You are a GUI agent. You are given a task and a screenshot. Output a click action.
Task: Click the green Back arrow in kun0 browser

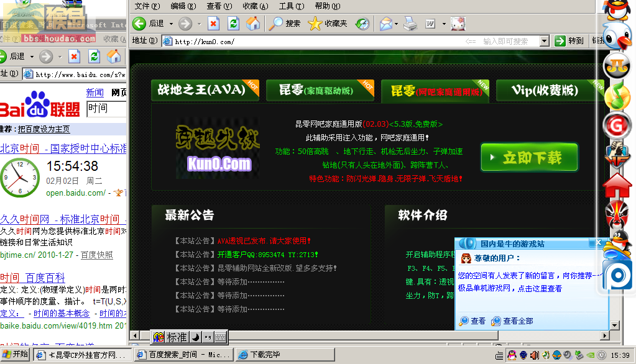tap(139, 24)
